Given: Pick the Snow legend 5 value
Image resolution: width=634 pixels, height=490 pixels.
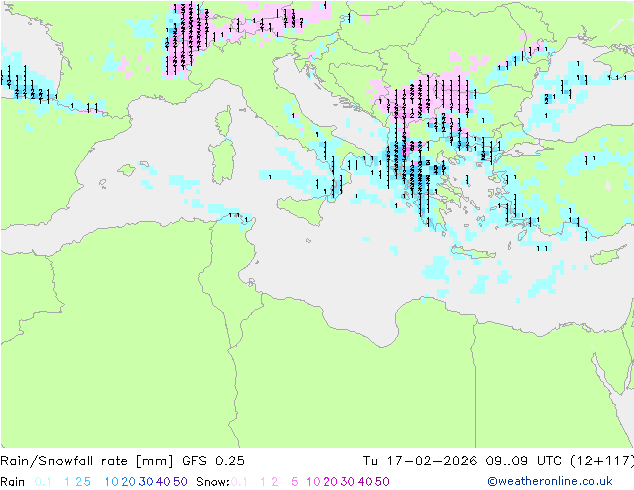Looking at the screenshot, I should pyautogui.click(x=295, y=482).
